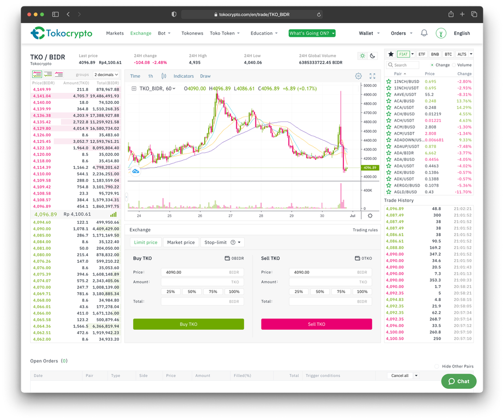The width and height of the screenshot is (504, 420).
Task: Click the Buy TKO button
Action: tap(188, 324)
